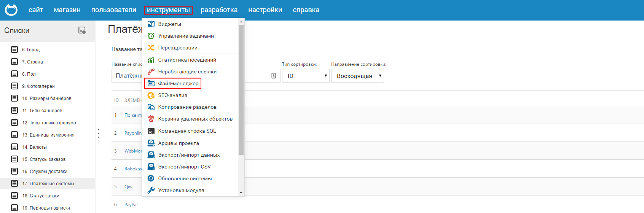The width and height of the screenshot is (644, 213).
Task: Click the deleted objects trash bin icon
Action: (x=151, y=119)
